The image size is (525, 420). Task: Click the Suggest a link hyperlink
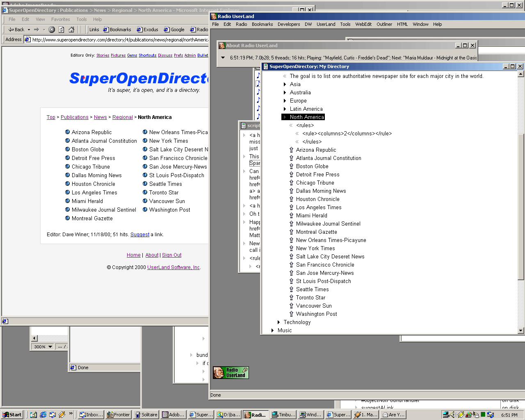tap(140, 235)
